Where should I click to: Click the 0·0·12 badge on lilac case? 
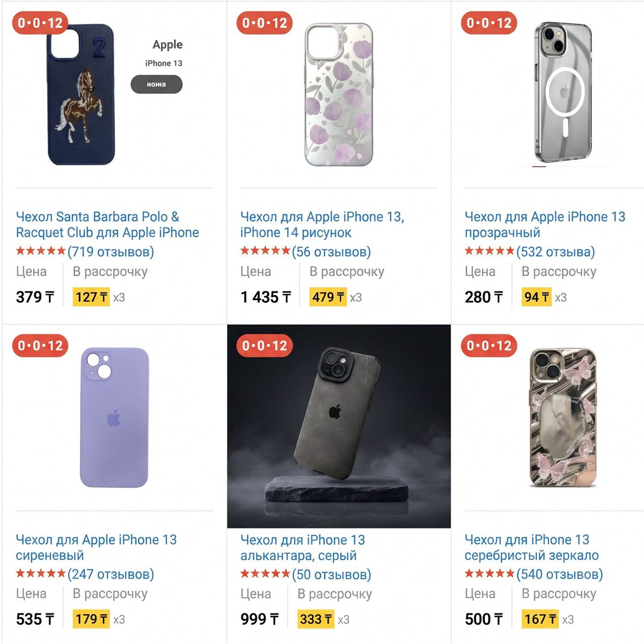coord(40,346)
